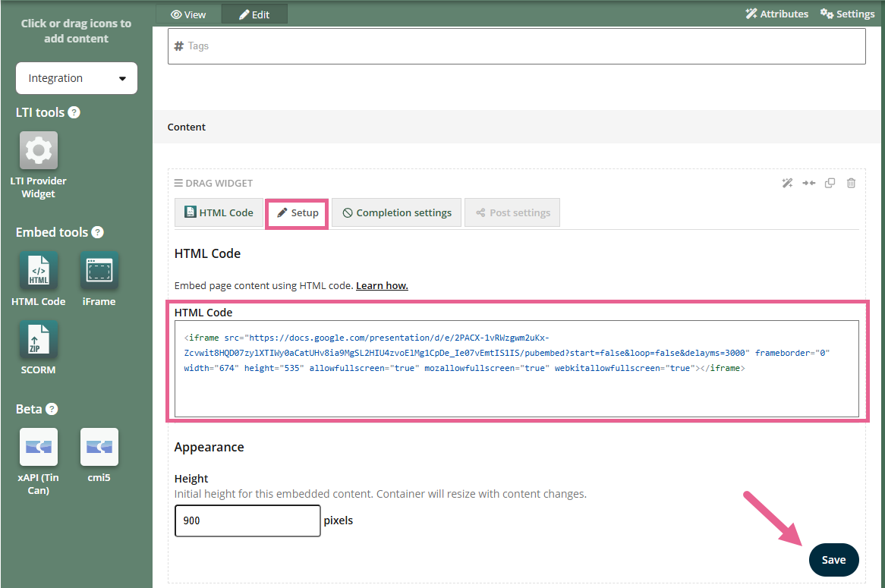This screenshot has width=885, height=588.
Task: Duplicate the widget with the copy icon
Action: click(830, 183)
